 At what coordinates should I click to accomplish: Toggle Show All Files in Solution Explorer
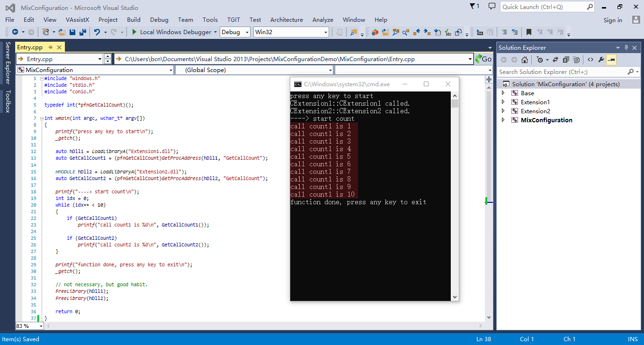576,60
